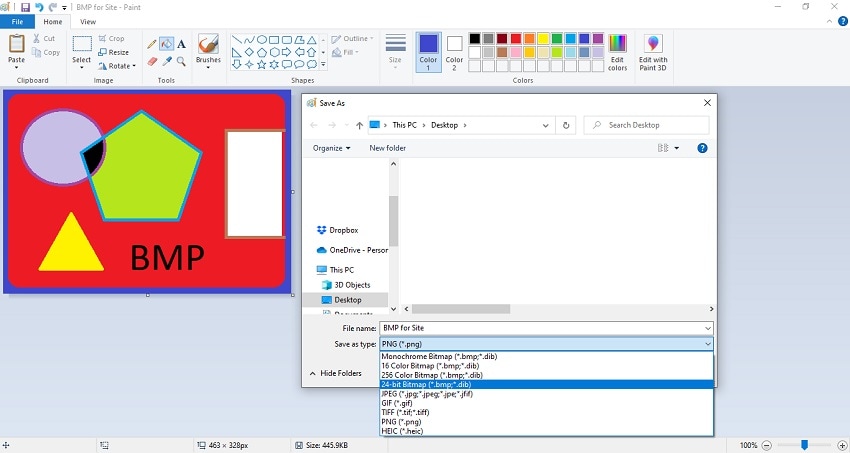The image size is (850, 453).
Task: Click the zoom slider handle
Action: coord(804,445)
